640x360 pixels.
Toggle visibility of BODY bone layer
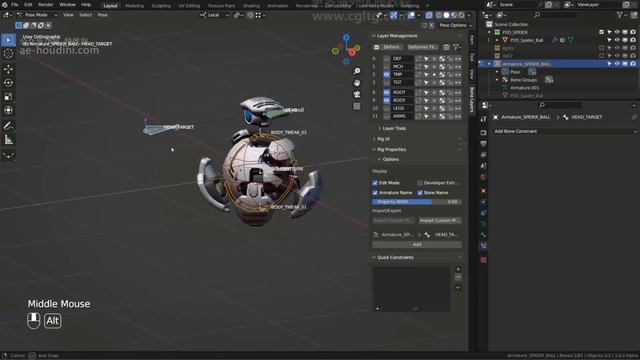tap(387, 100)
